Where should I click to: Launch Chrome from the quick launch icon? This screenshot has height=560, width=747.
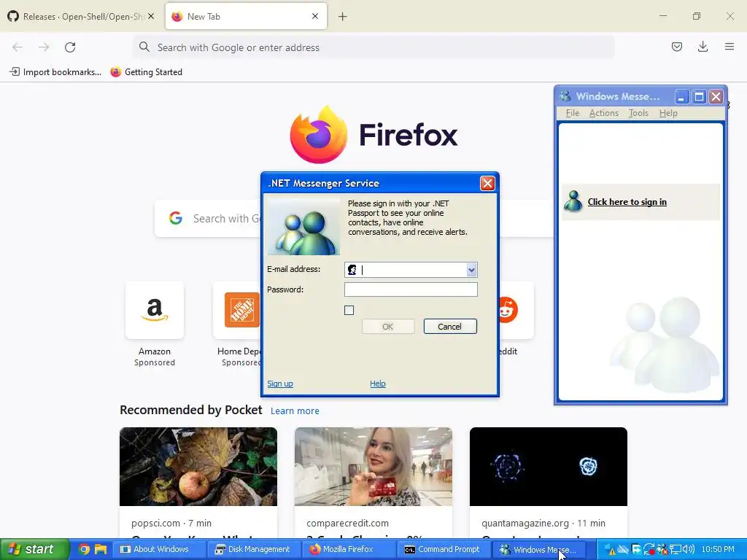click(84, 549)
